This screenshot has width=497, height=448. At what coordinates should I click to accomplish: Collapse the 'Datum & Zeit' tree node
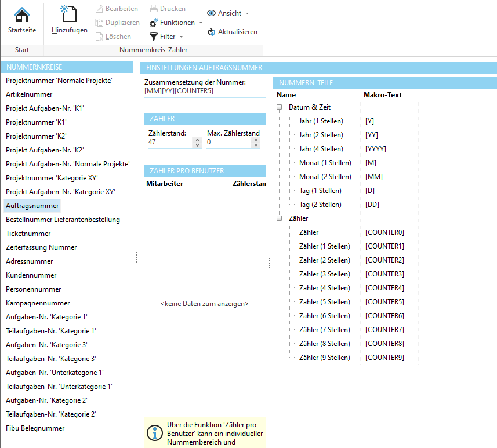pyautogui.click(x=280, y=107)
